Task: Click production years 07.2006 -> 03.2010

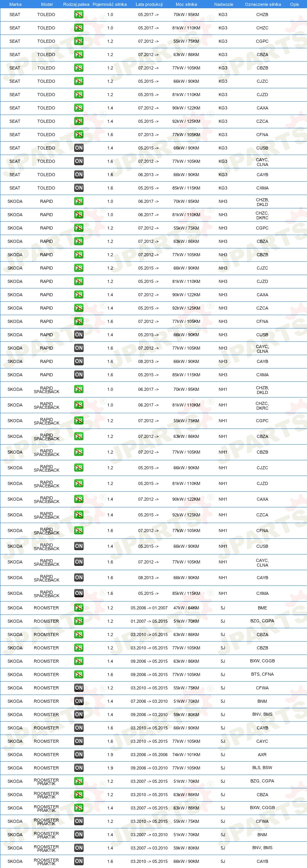Action: click(x=149, y=701)
